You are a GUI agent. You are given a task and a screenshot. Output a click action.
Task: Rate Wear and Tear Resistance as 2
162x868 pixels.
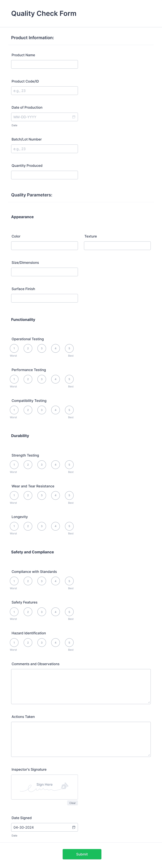[x=28, y=495]
